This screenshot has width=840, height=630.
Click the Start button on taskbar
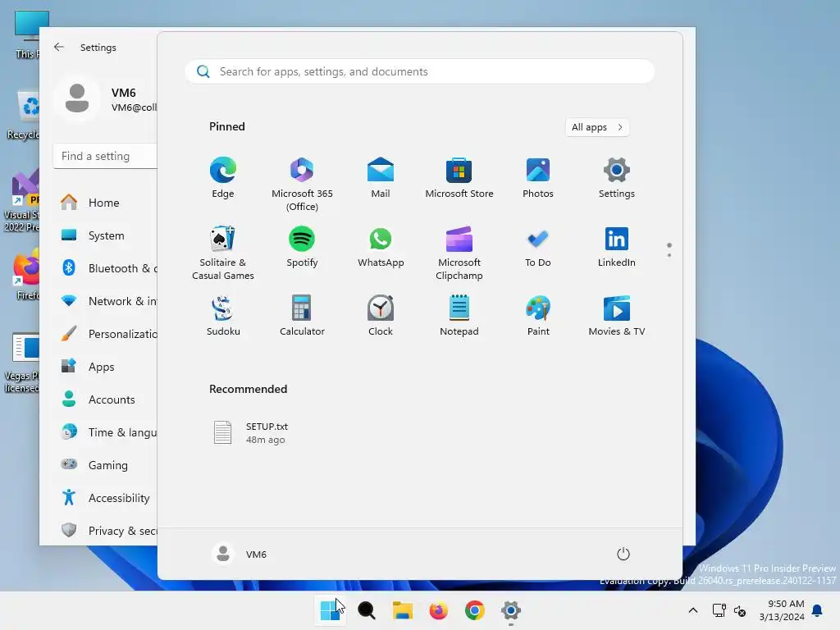[329, 610]
